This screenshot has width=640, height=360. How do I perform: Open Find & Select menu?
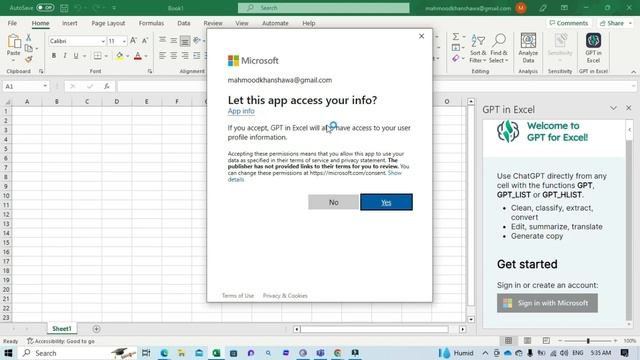click(499, 49)
